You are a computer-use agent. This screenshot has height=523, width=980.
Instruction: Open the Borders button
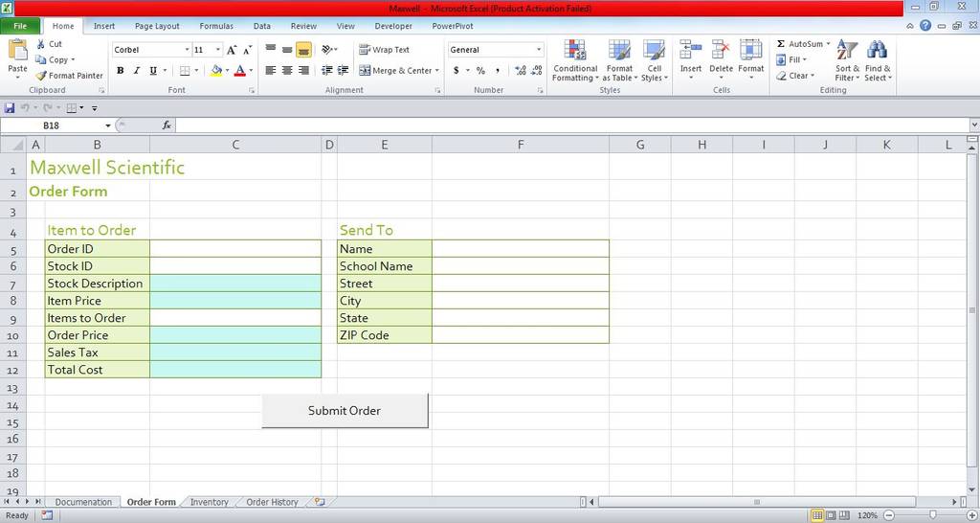(x=185, y=71)
